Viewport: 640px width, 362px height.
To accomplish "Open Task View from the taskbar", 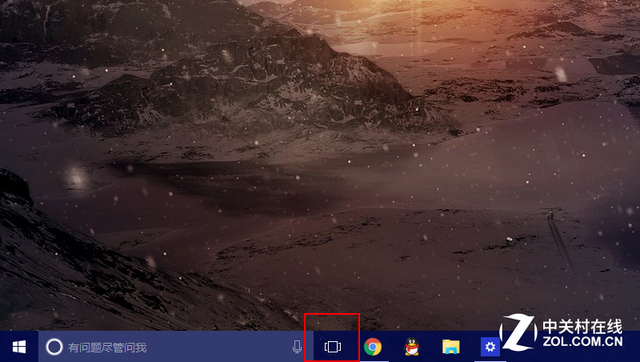I will click(x=333, y=347).
